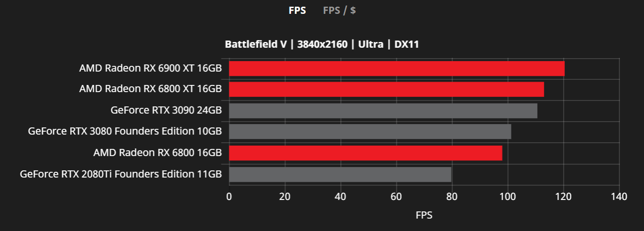Click the 140 tick on the axis
644x231 pixels.
coord(619,197)
